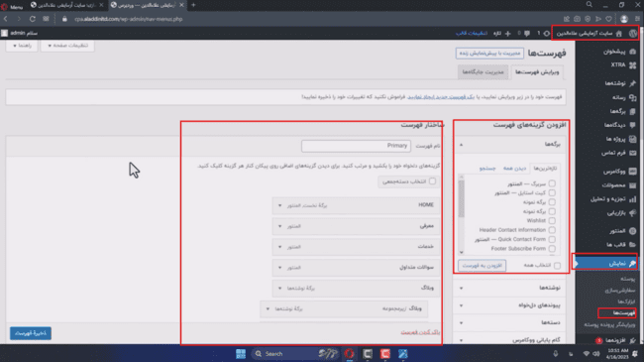The height and width of the screenshot is (362, 644).
Task: Select the دیدن همه tab in pages box
Action: [514, 169]
